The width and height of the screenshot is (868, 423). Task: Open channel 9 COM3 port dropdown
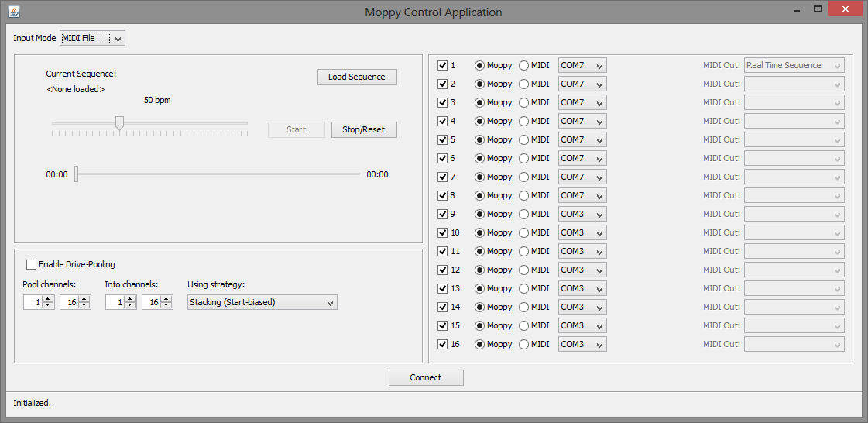click(582, 214)
